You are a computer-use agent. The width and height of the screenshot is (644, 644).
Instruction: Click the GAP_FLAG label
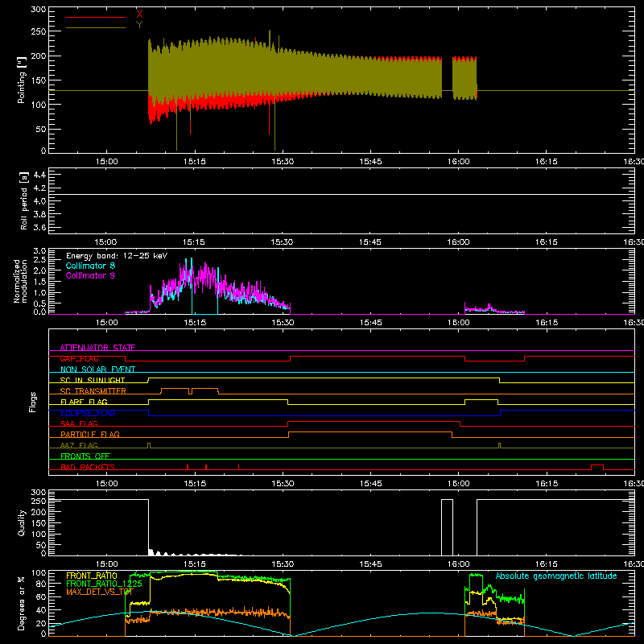[79, 358]
